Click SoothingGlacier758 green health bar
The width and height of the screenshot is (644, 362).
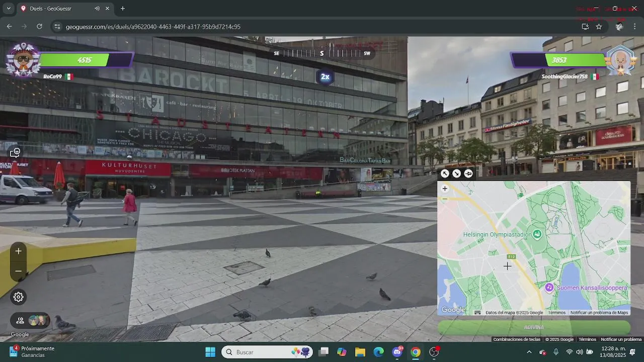click(x=576, y=60)
